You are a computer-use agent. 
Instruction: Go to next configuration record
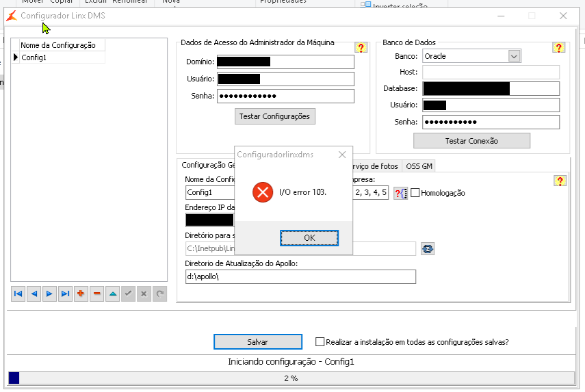point(49,294)
